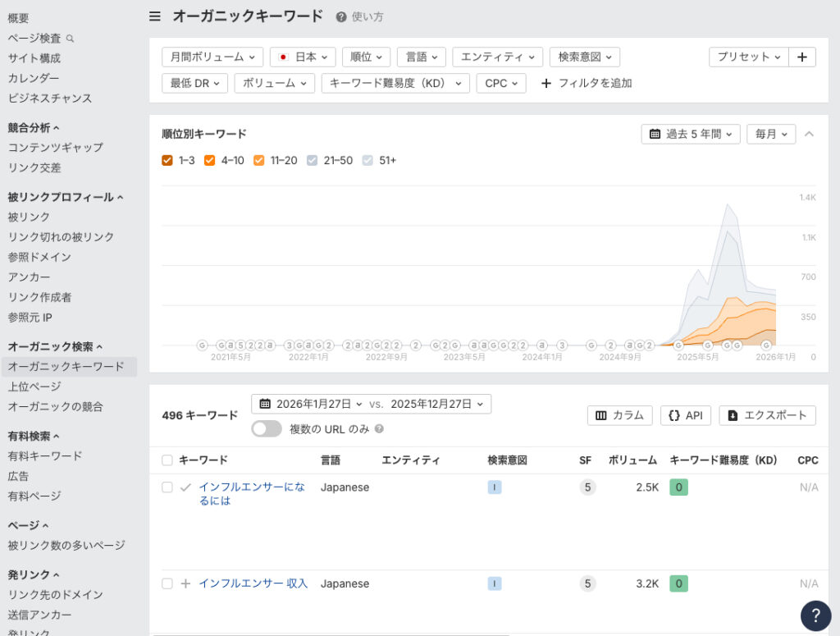Viewport: 840px width, 636px height.
Task: Change chart granularity via 毎月 dropdown
Action: coord(769,133)
